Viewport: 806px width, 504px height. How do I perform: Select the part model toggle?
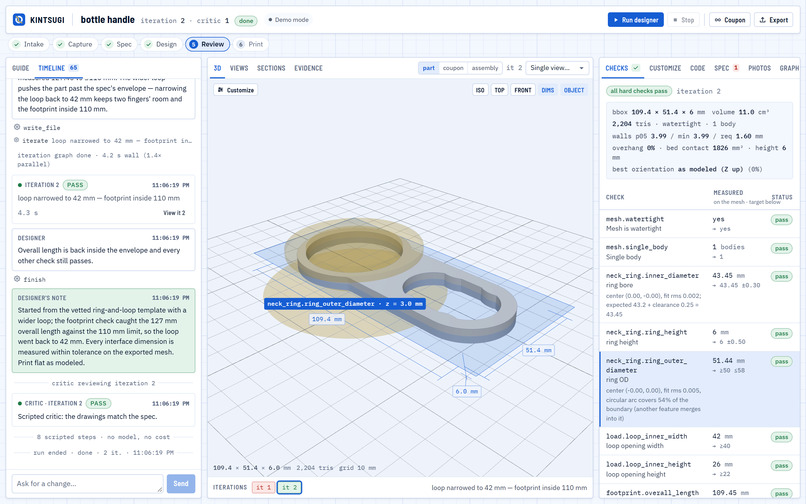[x=428, y=68]
